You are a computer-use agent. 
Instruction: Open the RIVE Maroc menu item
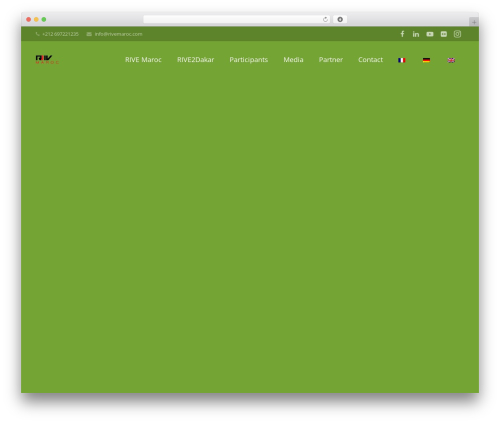[143, 60]
